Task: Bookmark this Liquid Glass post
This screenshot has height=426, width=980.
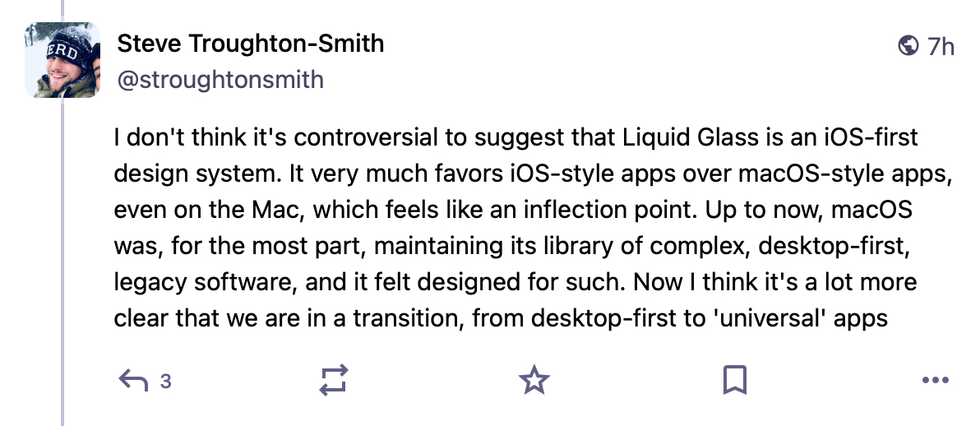Action: coord(734,380)
